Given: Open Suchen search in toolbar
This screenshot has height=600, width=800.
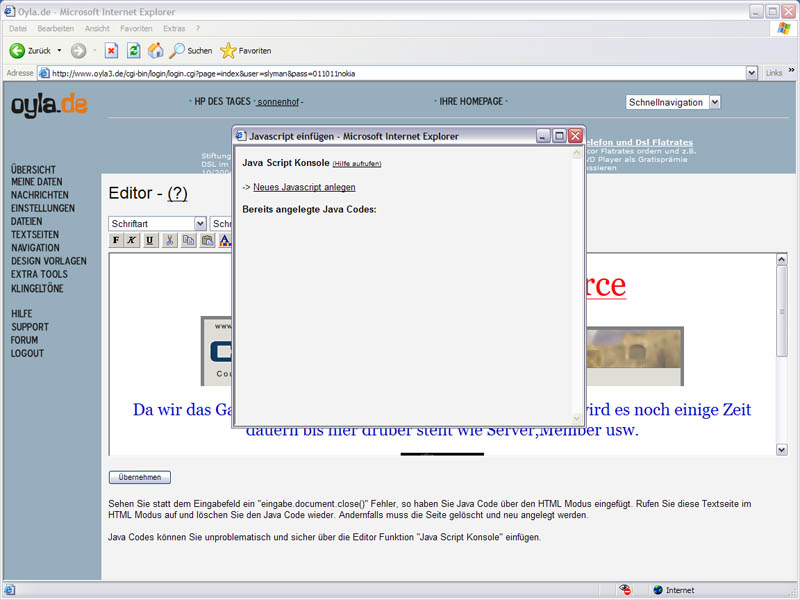Looking at the screenshot, I should (191, 51).
